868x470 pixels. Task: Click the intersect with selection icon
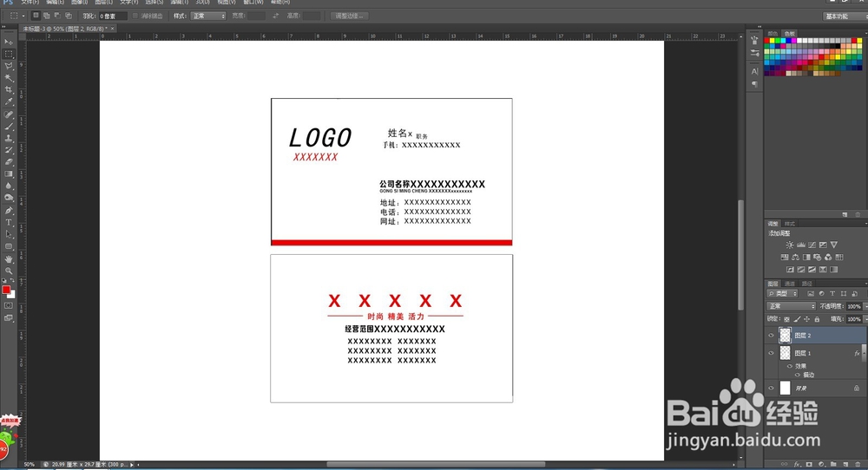pos(69,16)
